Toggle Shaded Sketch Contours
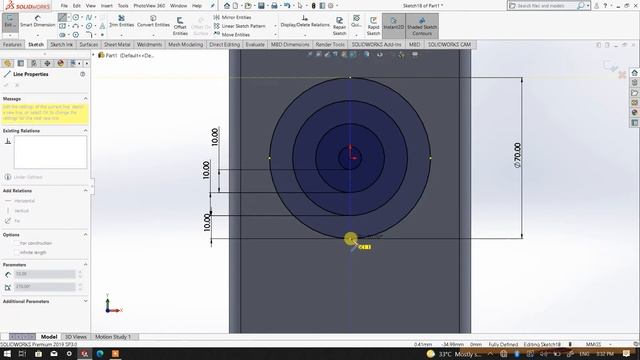The width and height of the screenshot is (640, 360). click(x=422, y=26)
